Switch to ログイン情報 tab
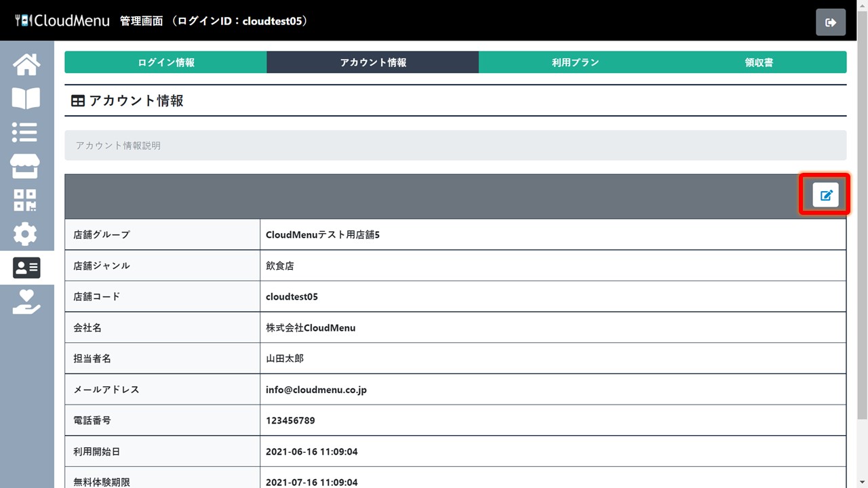The width and height of the screenshot is (868, 488). [166, 62]
